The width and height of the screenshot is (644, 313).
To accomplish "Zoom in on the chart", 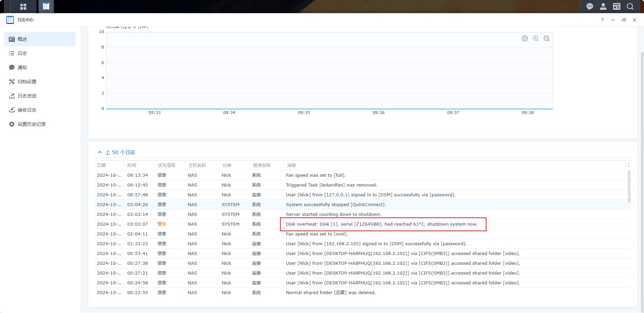I will (x=536, y=38).
